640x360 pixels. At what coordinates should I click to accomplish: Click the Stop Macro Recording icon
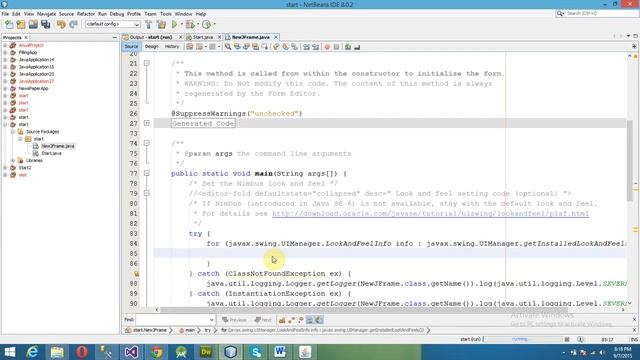click(336, 47)
